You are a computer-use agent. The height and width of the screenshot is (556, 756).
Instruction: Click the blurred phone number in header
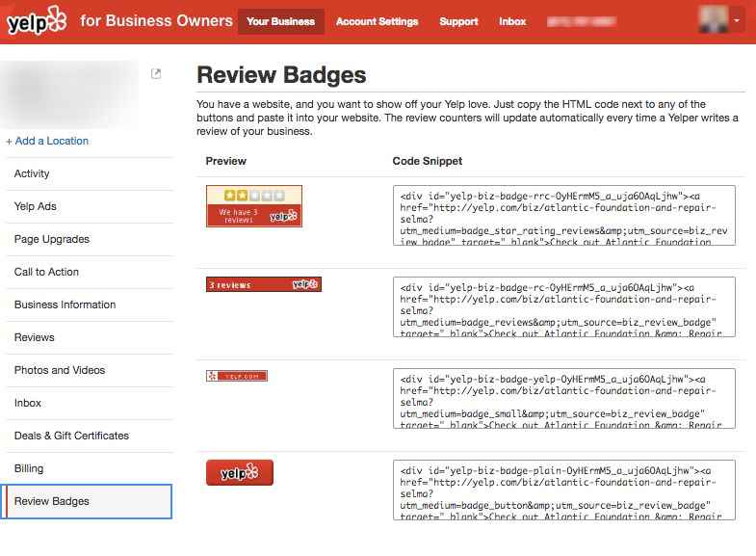point(582,22)
